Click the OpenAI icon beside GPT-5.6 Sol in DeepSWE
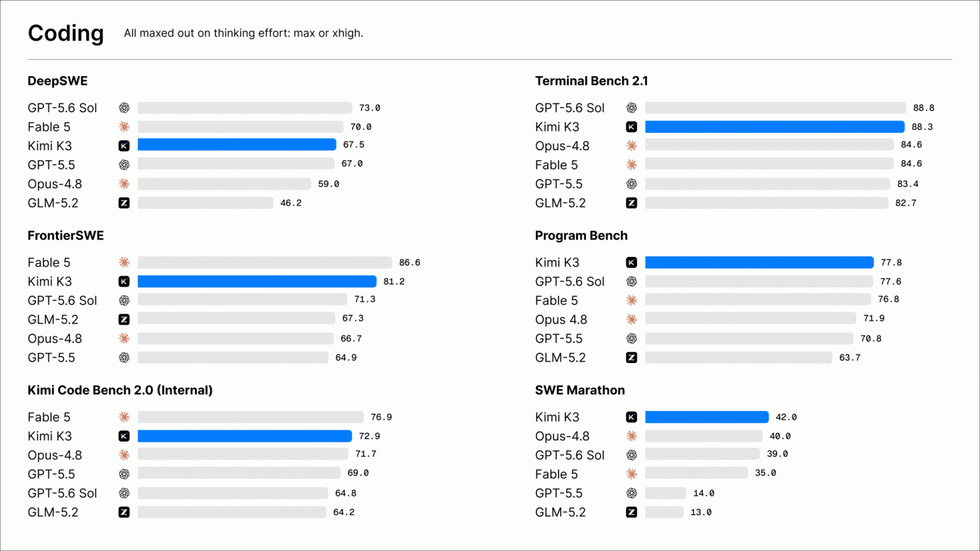 point(124,108)
